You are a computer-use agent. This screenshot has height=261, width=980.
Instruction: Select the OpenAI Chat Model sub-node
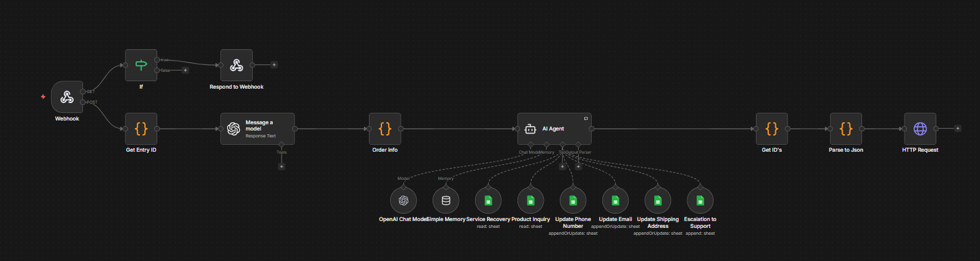click(x=403, y=200)
